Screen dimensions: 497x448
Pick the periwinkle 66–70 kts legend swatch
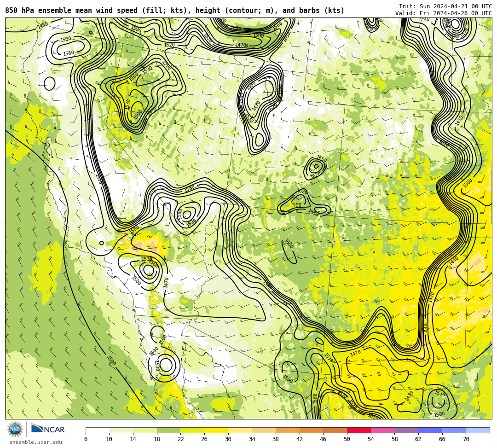tap(454, 430)
